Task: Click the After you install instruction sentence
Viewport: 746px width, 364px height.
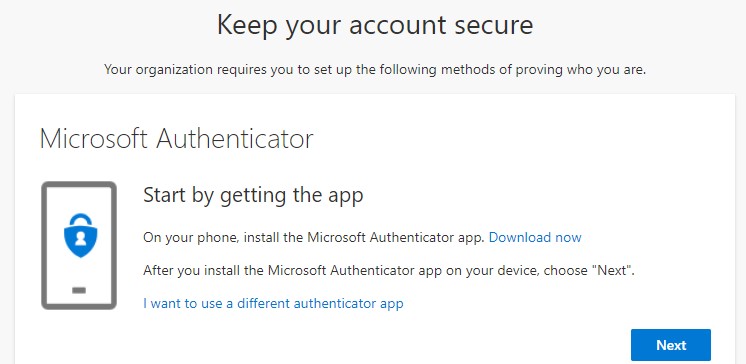Action: [x=389, y=271]
